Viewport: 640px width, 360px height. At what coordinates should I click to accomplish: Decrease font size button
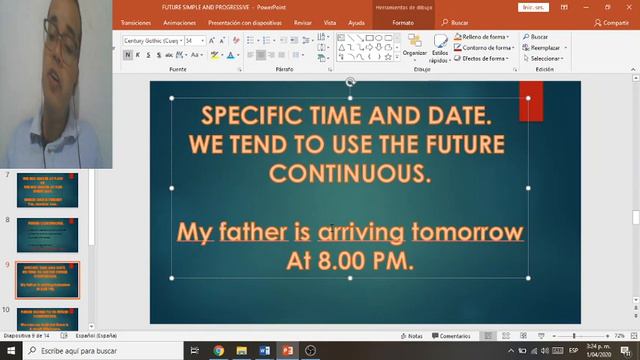(x=222, y=40)
